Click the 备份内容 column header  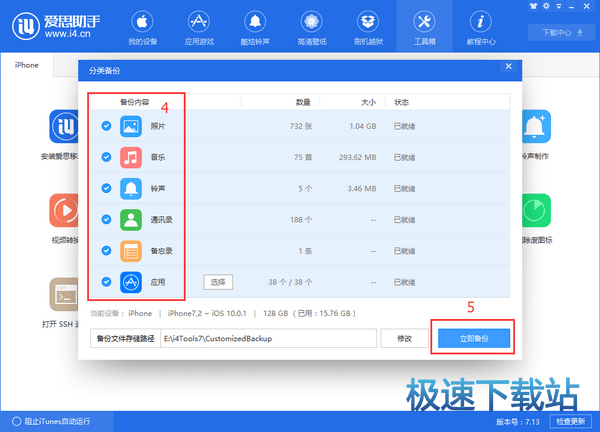click(135, 102)
